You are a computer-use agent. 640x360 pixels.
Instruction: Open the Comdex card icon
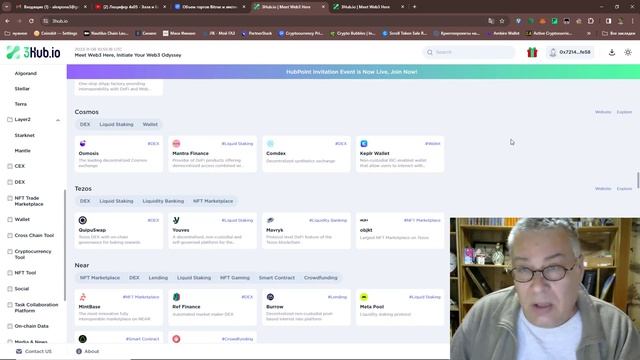(x=270, y=143)
